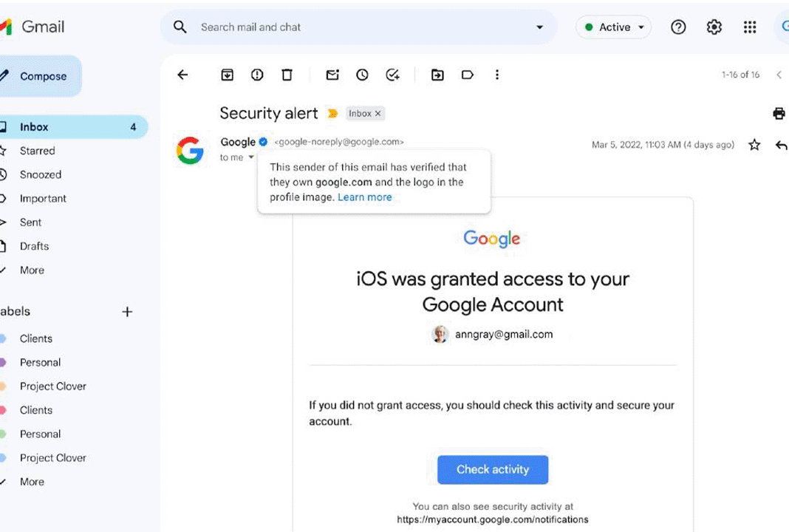Toggle the yellow importance marker
This screenshot has height=532, width=789.
(x=332, y=113)
